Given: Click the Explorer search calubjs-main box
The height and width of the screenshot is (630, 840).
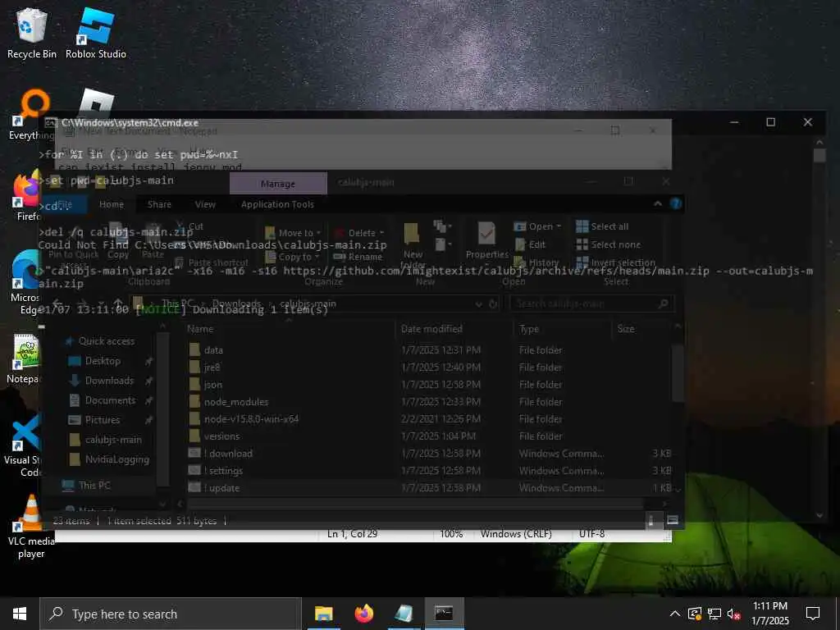Looking at the screenshot, I should pyautogui.click(x=592, y=304).
